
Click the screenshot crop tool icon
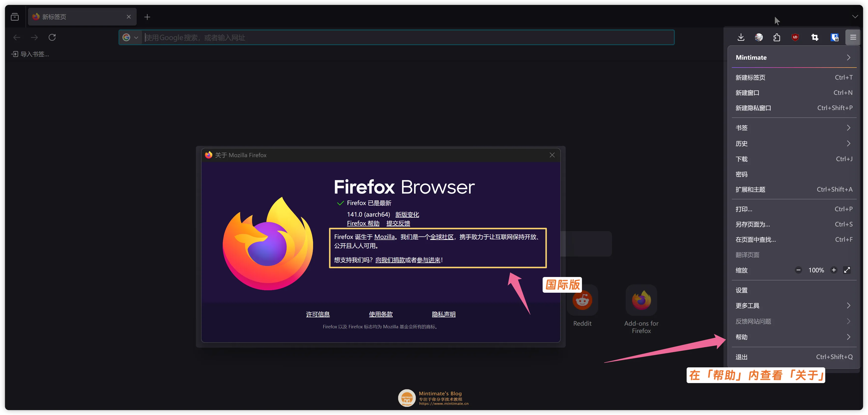pyautogui.click(x=815, y=37)
